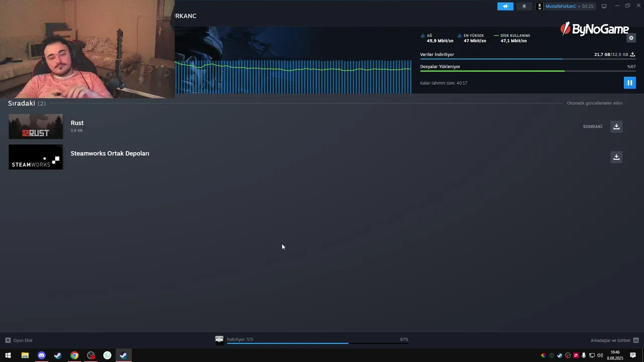The image size is (644, 362).
Task: Open the Steam tray icon
Action: click(x=559, y=355)
